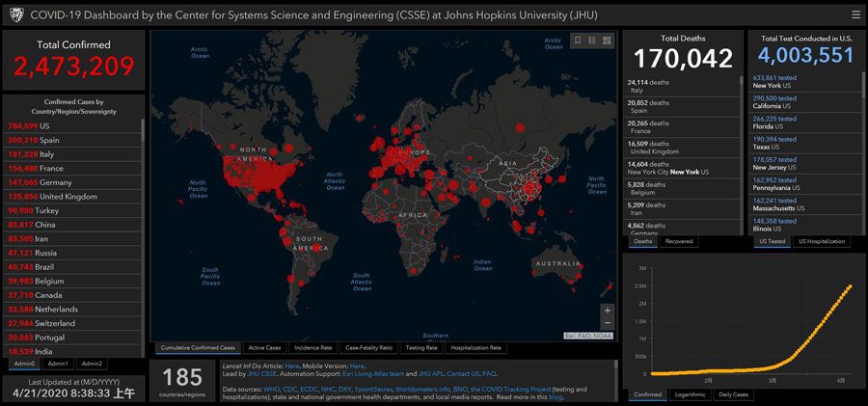Screen dimensions: 868x406
Task: Switch to Admin1 tab in cases list
Action: point(58,364)
